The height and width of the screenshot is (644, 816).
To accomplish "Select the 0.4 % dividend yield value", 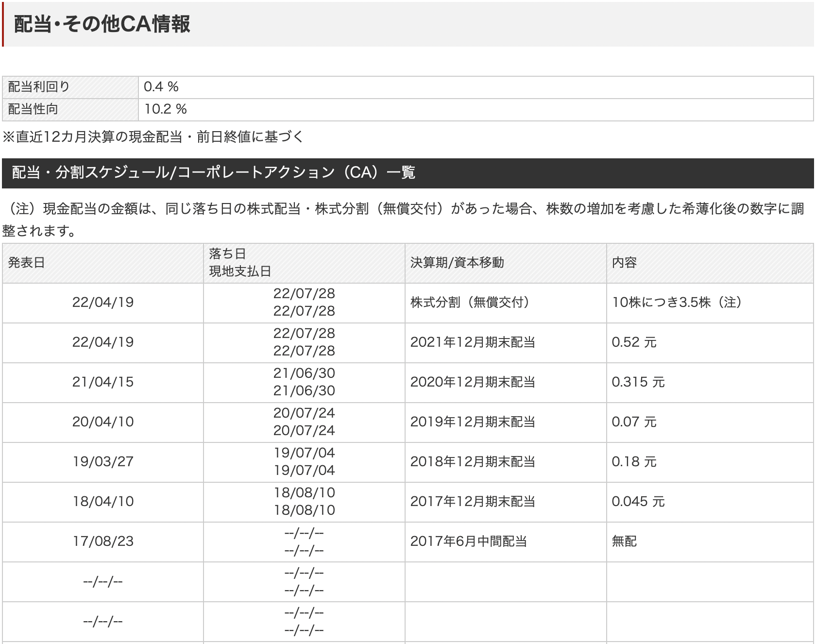I will coord(161,87).
